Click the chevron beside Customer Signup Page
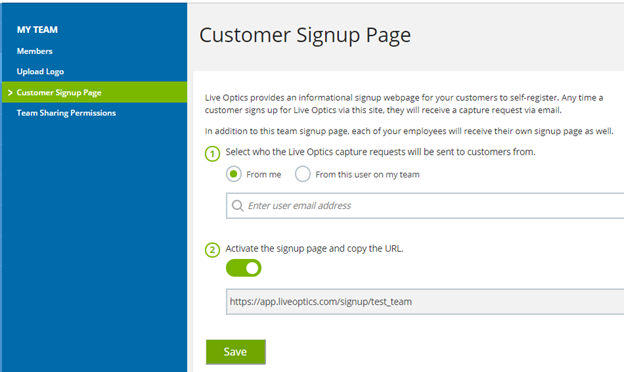Image resolution: width=624 pixels, height=372 pixels. pos(10,92)
